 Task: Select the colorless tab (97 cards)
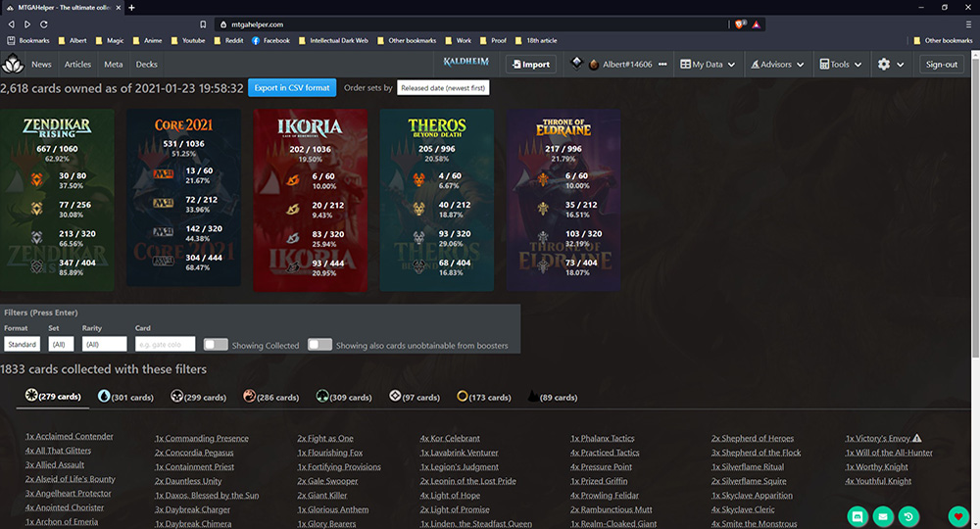[x=414, y=397]
